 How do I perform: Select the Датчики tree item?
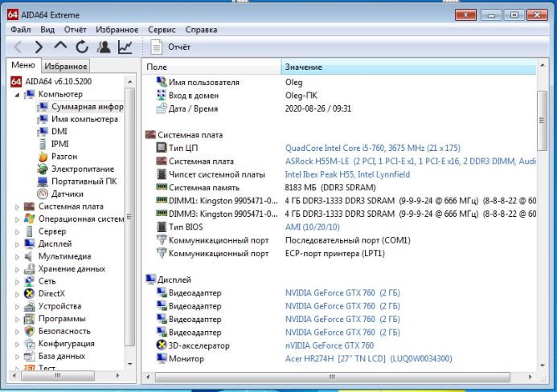pos(67,194)
